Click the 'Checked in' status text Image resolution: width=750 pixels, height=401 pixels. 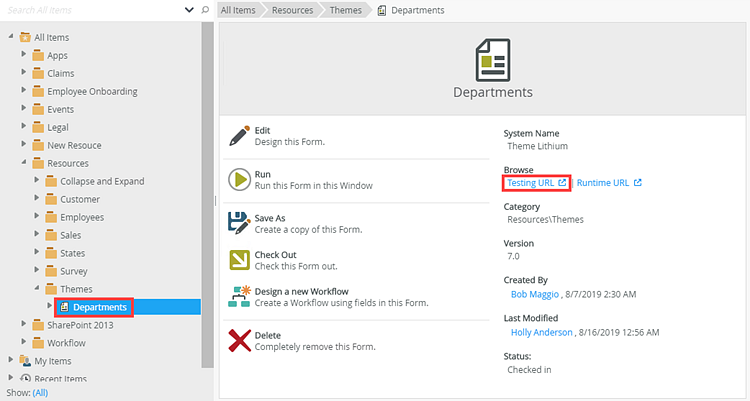coord(529,369)
